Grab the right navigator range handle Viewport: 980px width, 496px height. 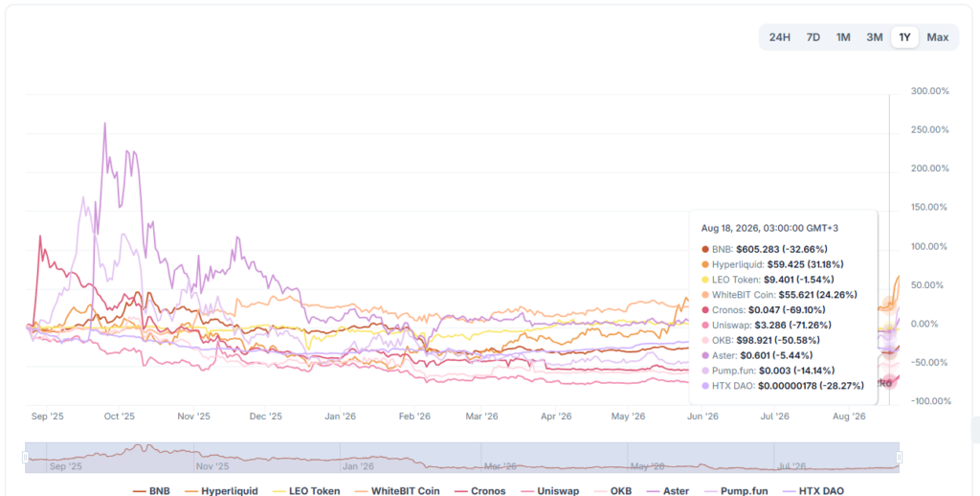[900, 458]
